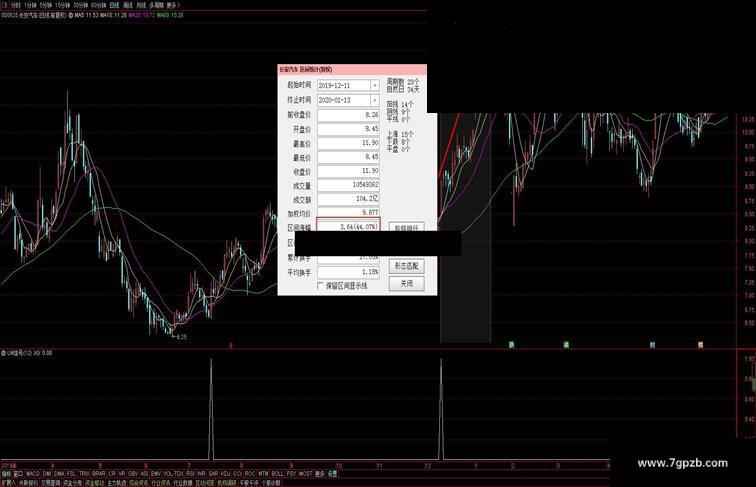The height and width of the screenshot is (487, 756).
Task: Open 设置 in the indicator tab bar
Action: pos(332,473)
